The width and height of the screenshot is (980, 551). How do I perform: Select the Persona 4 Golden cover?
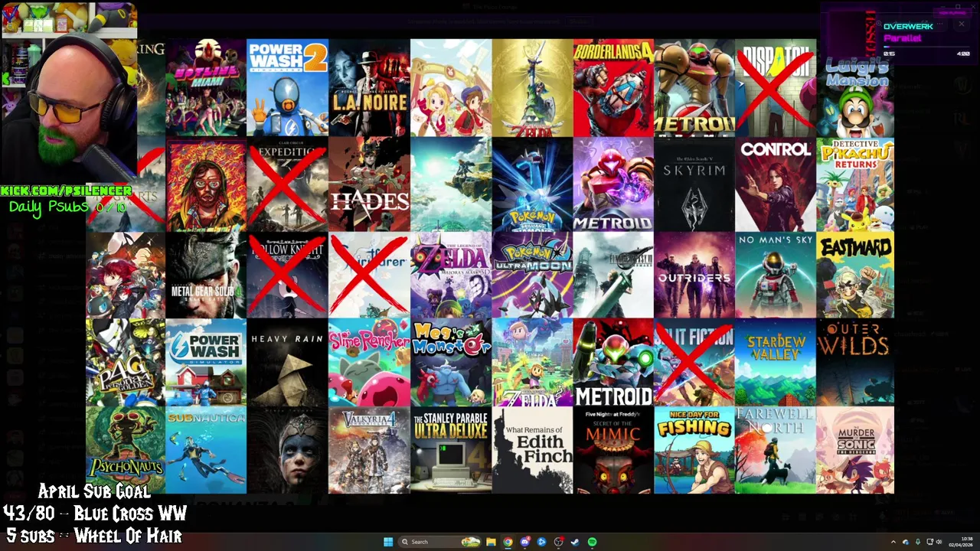126,362
